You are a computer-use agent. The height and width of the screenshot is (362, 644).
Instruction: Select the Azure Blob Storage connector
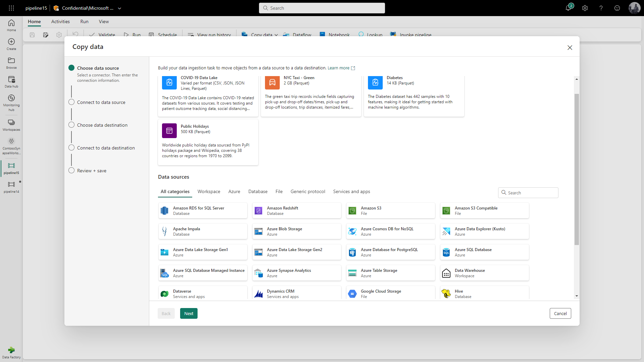click(x=297, y=231)
